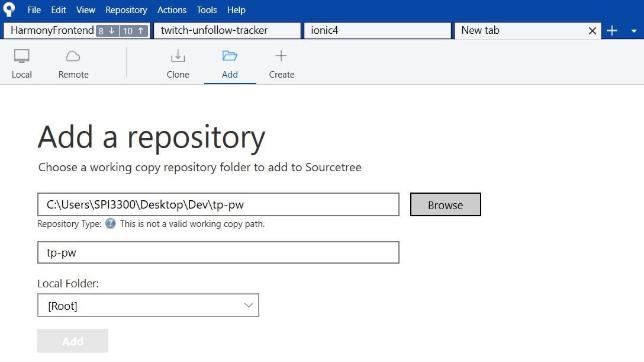Viewport: 644px width, 362px height.
Task: Click the 10 ahead commits badge
Action: pyautogui.click(x=134, y=31)
